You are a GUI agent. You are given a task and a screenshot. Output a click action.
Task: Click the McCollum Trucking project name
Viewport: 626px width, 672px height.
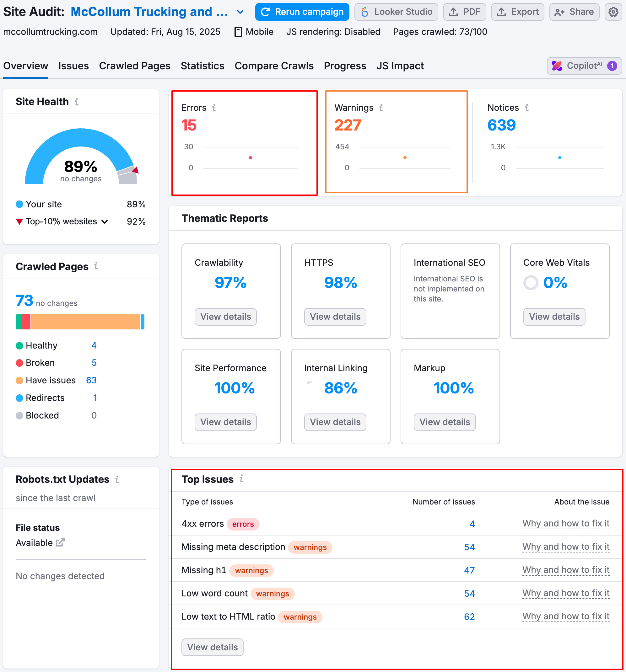click(149, 12)
